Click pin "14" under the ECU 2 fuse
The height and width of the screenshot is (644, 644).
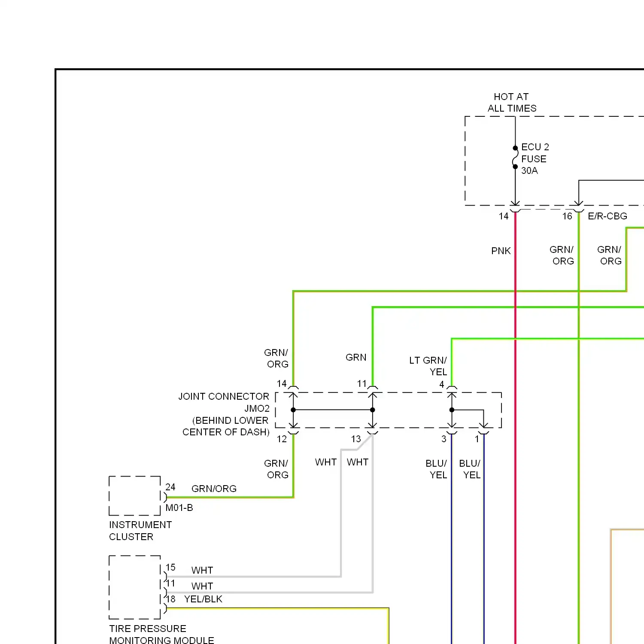coord(504,216)
